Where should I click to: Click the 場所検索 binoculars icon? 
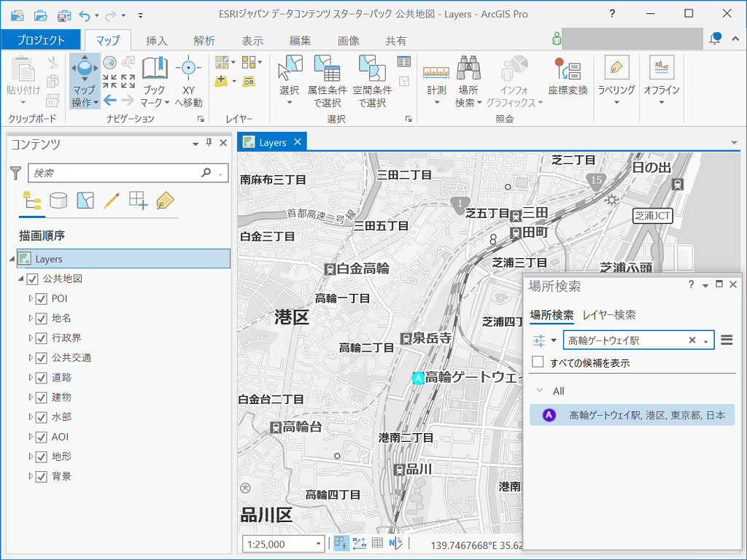[468, 70]
